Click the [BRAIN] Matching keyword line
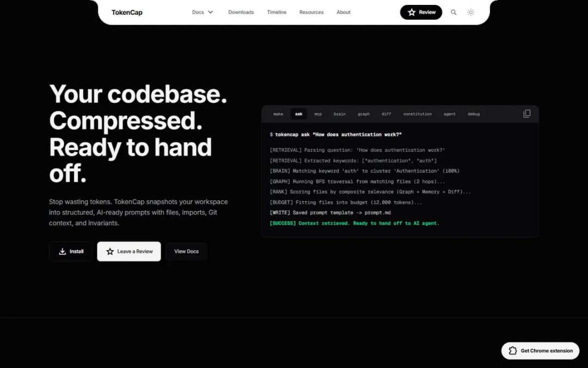 (x=364, y=171)
